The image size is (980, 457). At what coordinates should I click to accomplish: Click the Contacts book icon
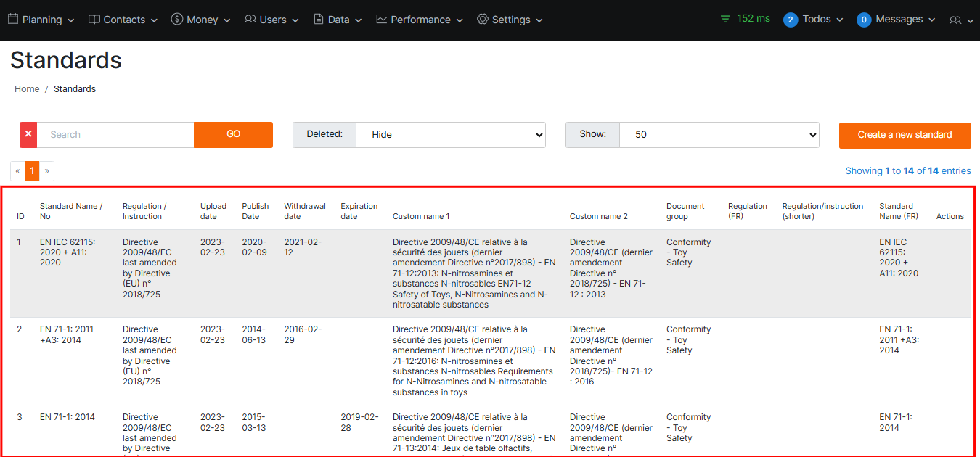(94, 20)
